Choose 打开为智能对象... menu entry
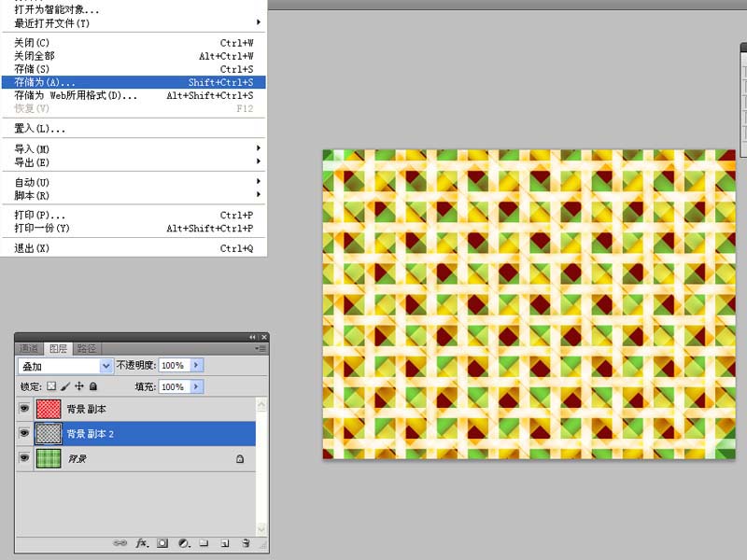 tap(134, 9)
